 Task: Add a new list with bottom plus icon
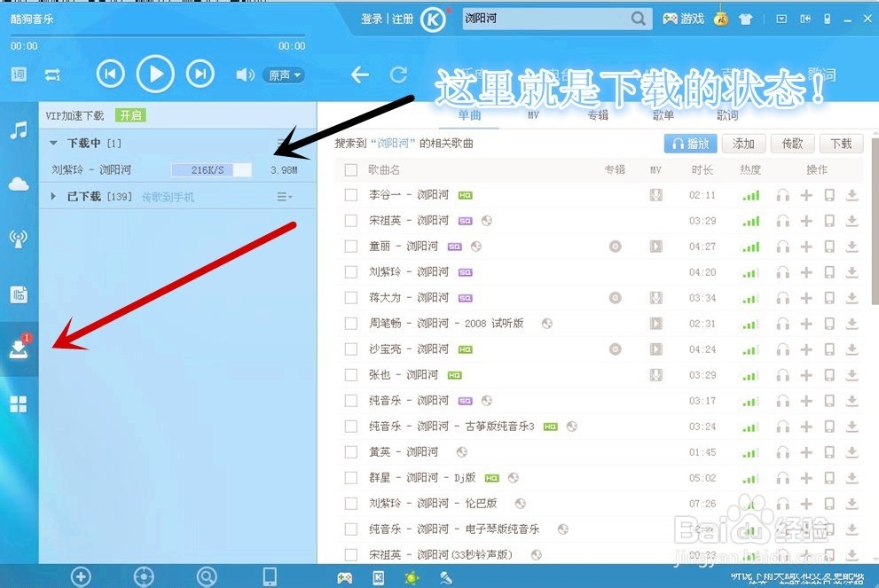(81, 576)
